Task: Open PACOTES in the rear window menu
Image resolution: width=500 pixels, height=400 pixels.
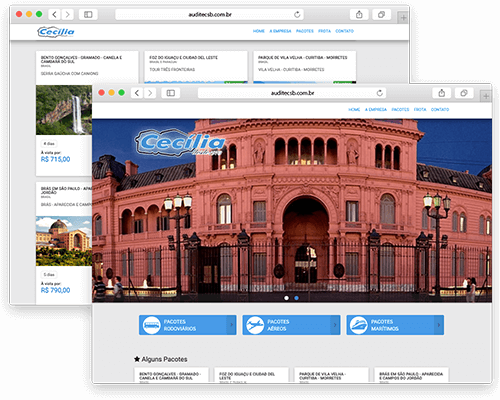Action: [305, 31]
